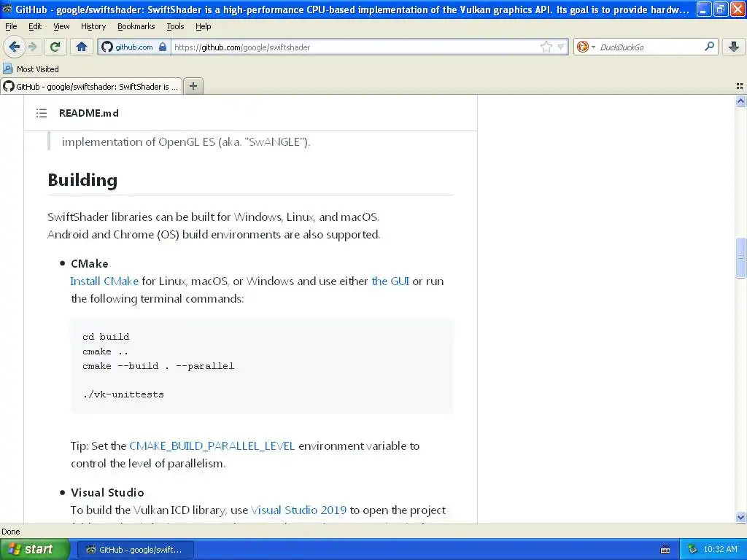Click the Windows Start button
Viewport: 747px width, 560px height.
click(34, 550)
